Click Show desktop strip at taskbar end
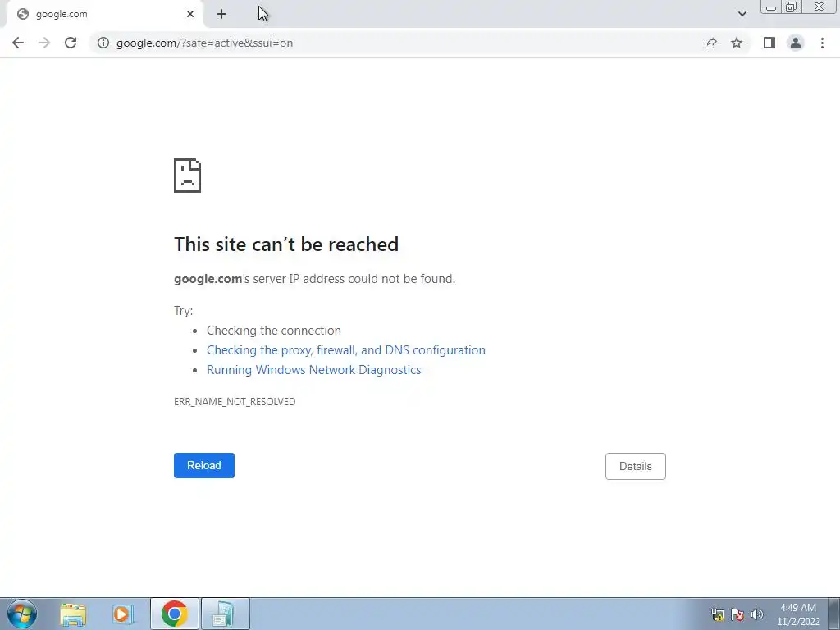The height and width of the screenshot is (630, 840). [x=834, y=614]
